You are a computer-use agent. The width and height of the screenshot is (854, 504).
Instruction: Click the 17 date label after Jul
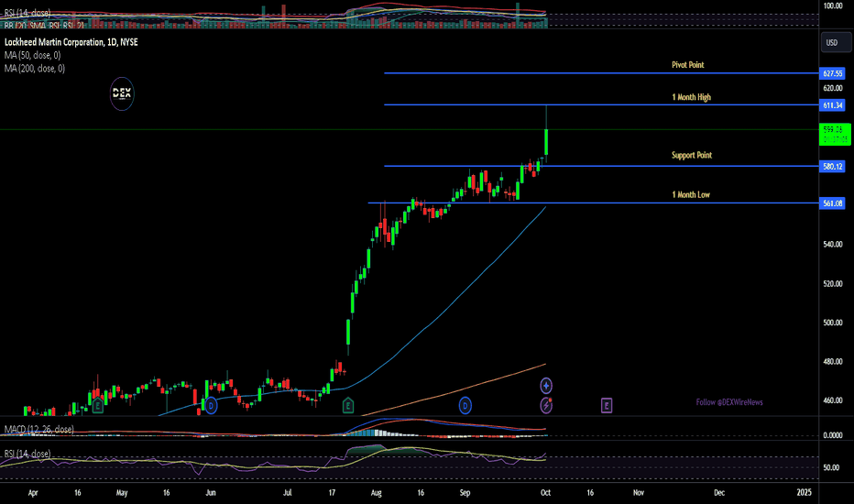(332, 493)
